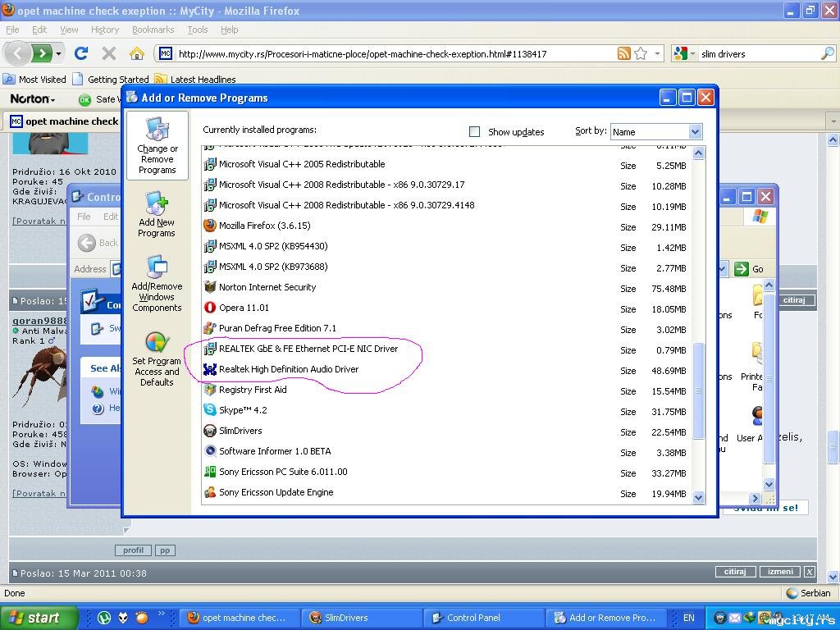Image resolution: width=840 pixels, height=630 pixels.
Task: Go to the Firefox home page
Action: (137, 53)
